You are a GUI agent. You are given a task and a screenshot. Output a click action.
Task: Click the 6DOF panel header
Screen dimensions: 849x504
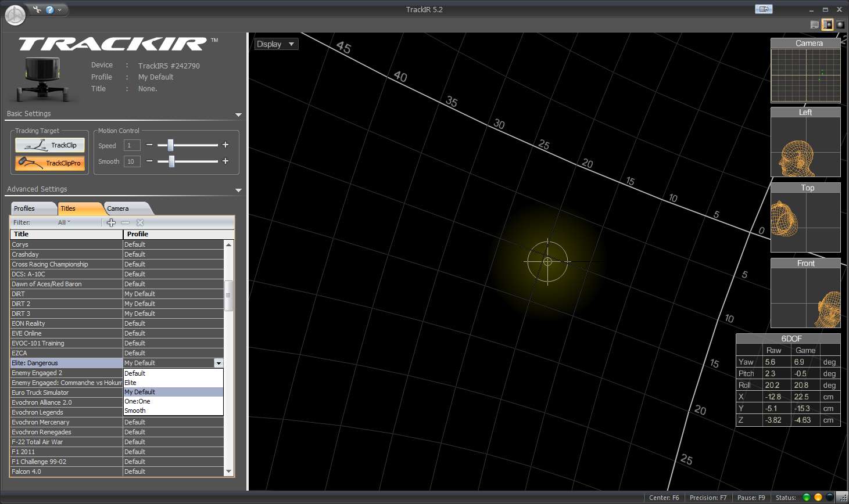pos(788,339)
